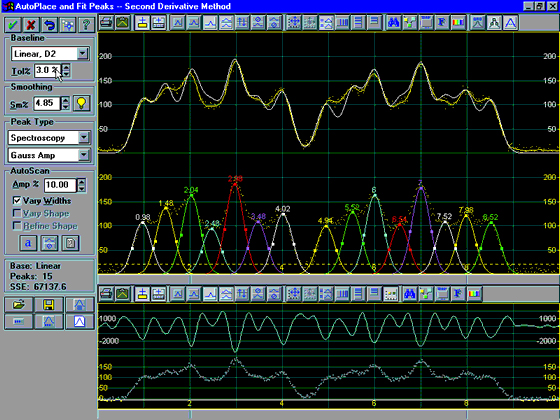
Task: Click the binoculars icon in the top toolbar
Action: [x=393, y=22]
